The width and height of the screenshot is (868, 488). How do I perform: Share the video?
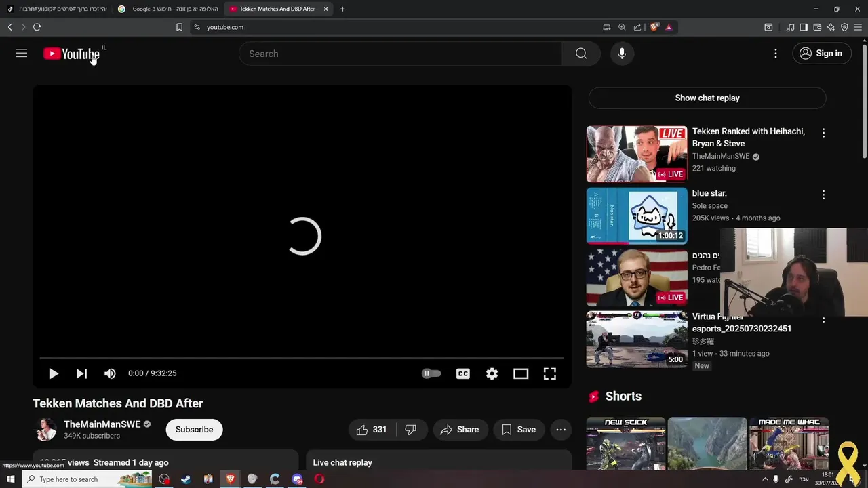(460, 430)
